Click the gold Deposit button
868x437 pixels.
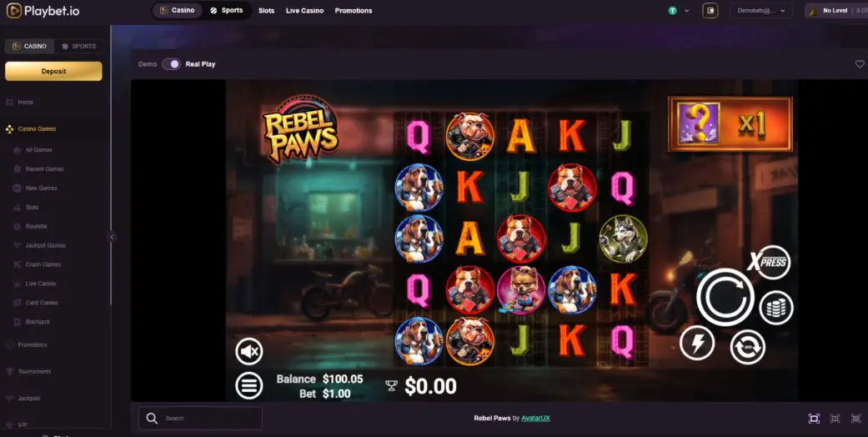pyautogui.click(x=53, y=72)
